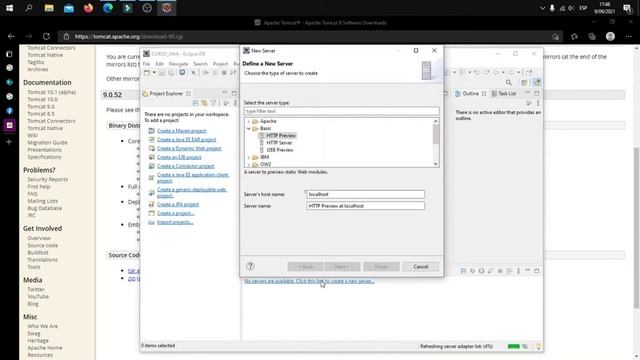This screenshot has height=360, width=640.
Task: Click the server list scroll up arrow
Action: click(x=436, y=121)
